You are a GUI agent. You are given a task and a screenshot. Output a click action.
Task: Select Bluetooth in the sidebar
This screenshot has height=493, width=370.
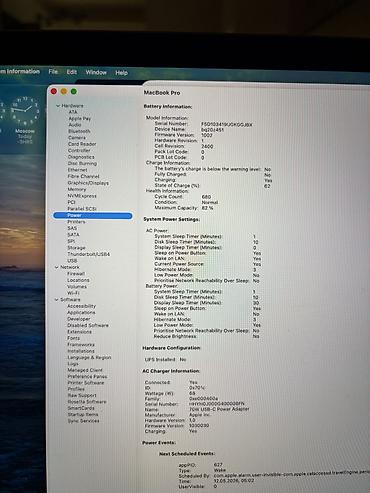(79, 131)
